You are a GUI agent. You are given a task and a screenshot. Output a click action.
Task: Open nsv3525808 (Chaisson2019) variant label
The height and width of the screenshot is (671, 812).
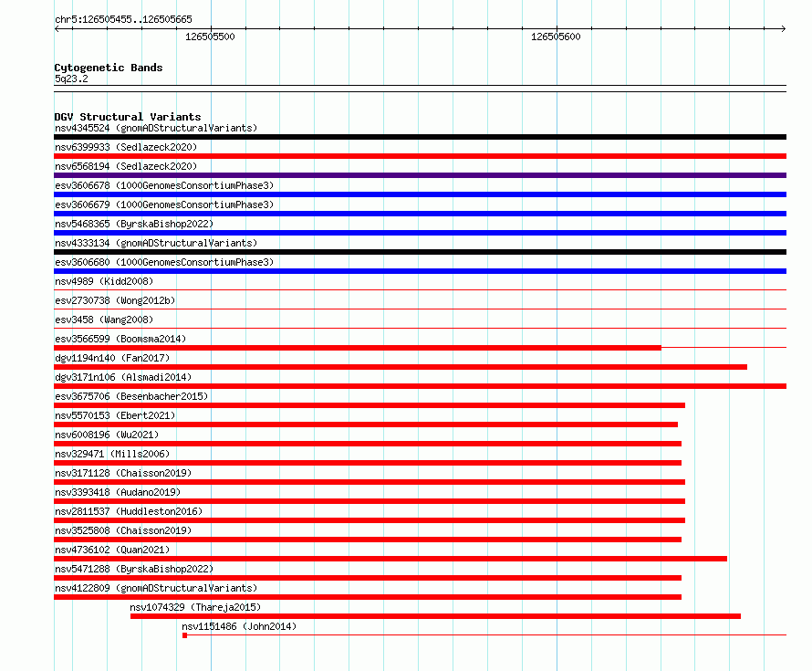coord(123,530)
